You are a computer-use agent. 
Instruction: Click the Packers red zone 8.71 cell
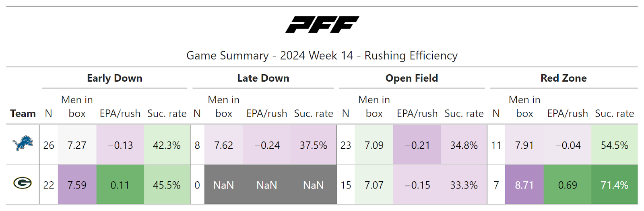point(524,185)
